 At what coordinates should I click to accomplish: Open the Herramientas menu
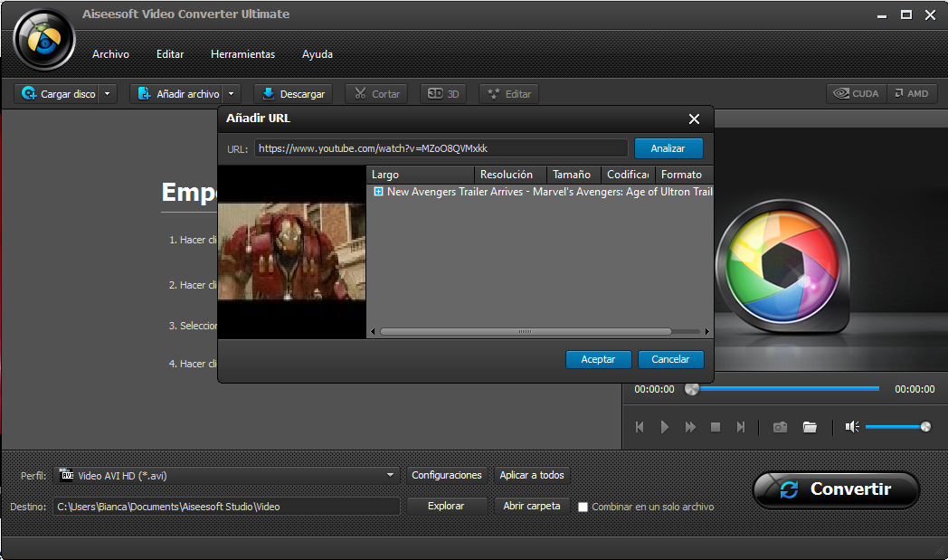click(242, 53)
